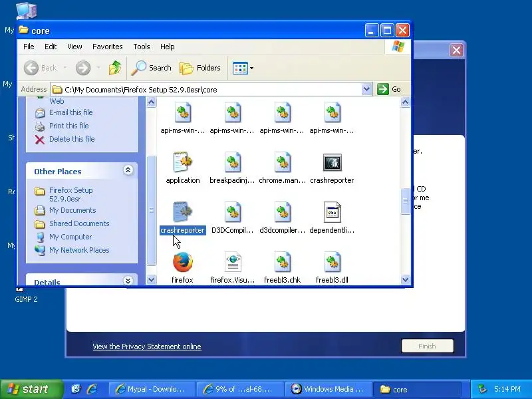Viewport: 532px width, 399px height.
Task: Open the Tools menu
Action: 142,47
